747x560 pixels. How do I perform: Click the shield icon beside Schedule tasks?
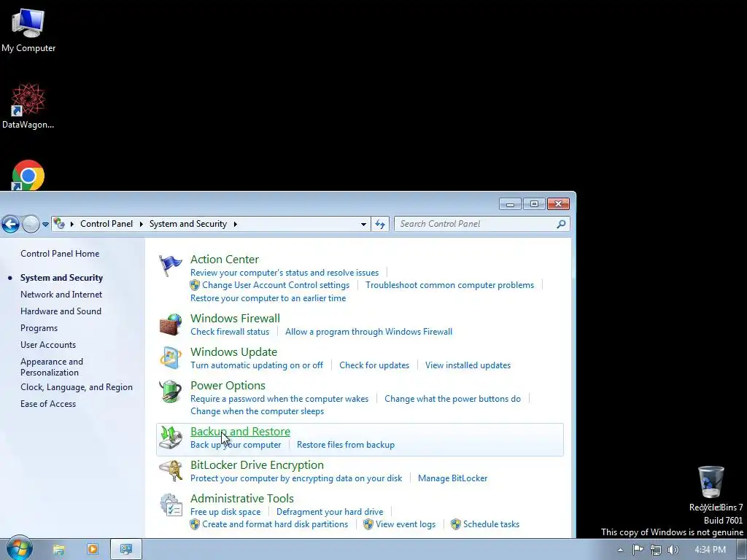pyautogui.click(x=456, y=524)
